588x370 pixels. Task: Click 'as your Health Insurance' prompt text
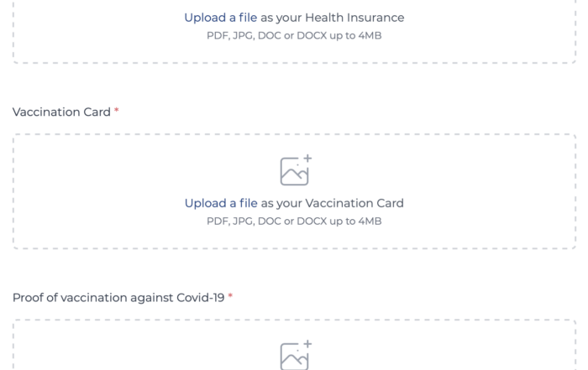click(x=333, y=18)
